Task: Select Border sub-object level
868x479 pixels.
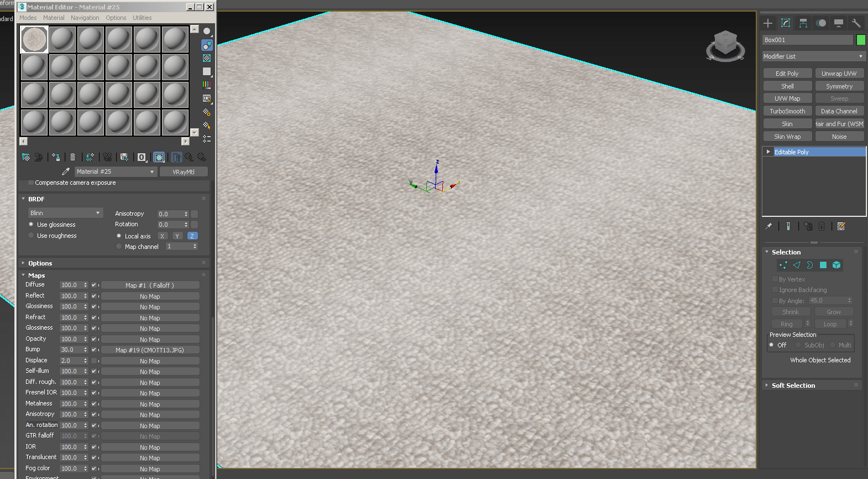Action: 810,265
